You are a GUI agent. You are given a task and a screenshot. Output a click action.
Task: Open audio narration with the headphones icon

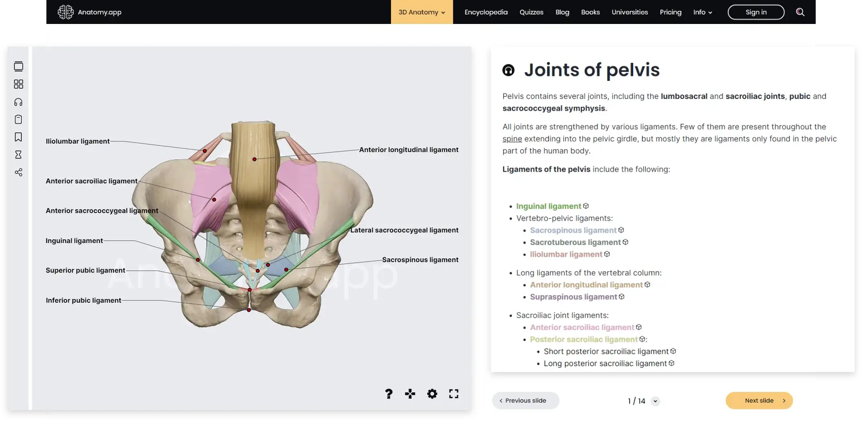pyautogui.click(x=19, y=102)
